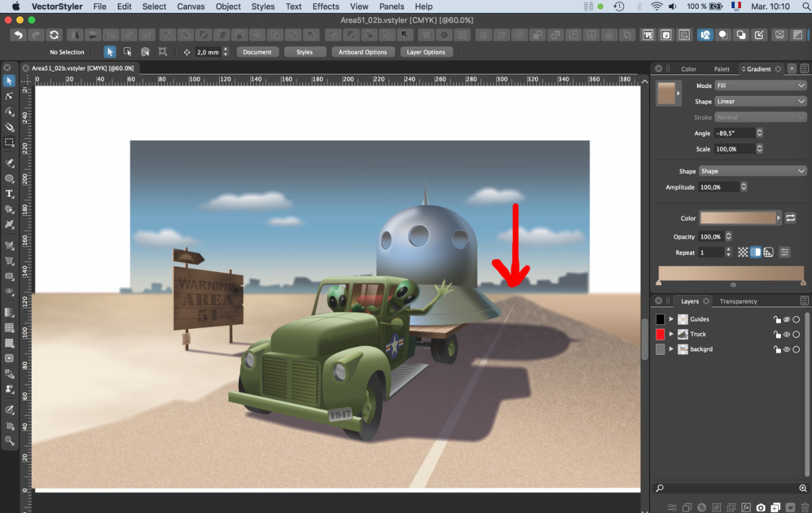Screen dimensions: 812x513
Task: Choose the Artboard tool in the options bar
Action: click(x=162, y=52)
